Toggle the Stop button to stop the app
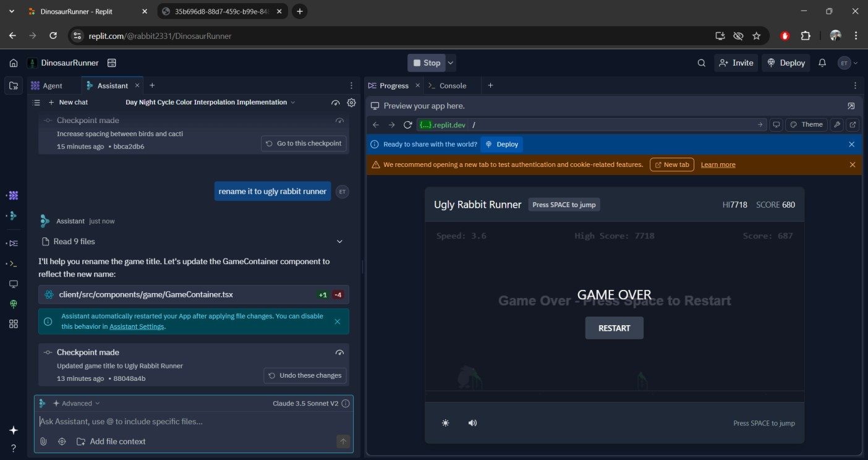Screen dimensions: 868x460 (426, 62)
